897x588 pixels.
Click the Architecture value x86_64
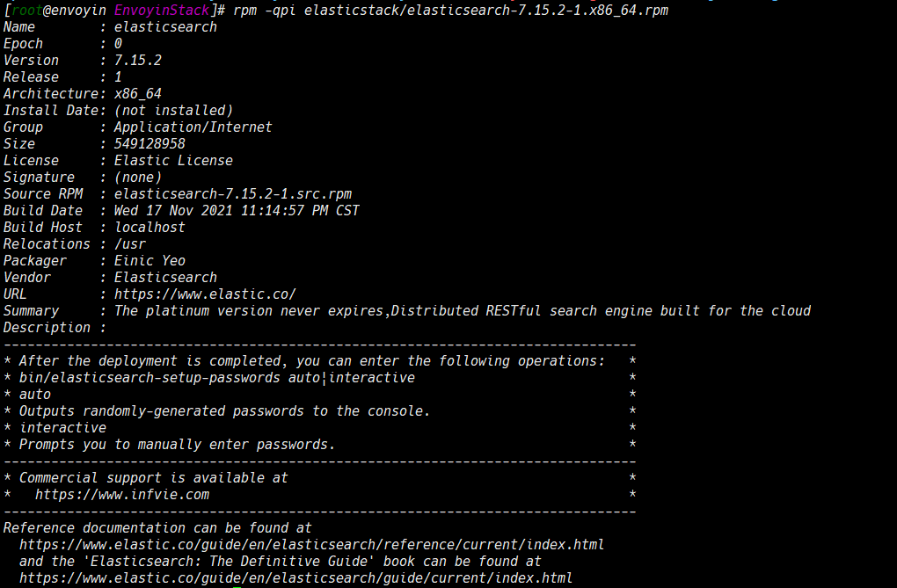[138, 93]
